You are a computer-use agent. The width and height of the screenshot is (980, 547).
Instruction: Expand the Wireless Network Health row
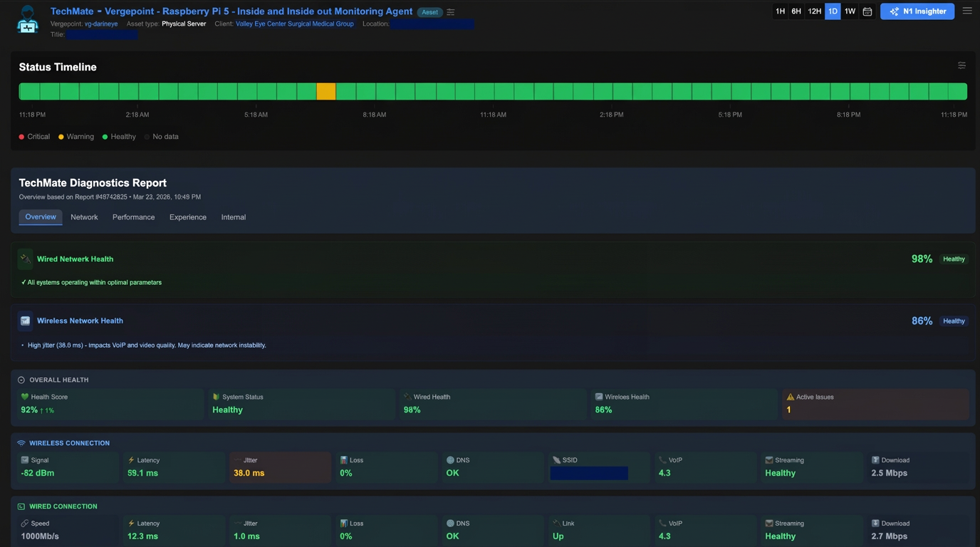80,321
